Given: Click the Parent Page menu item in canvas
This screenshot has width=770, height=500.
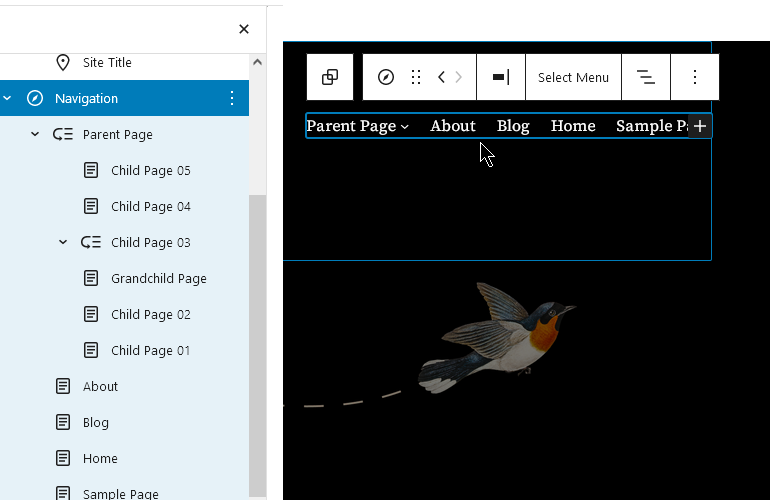Looking at the screenshot, I should tap(352, 126).
